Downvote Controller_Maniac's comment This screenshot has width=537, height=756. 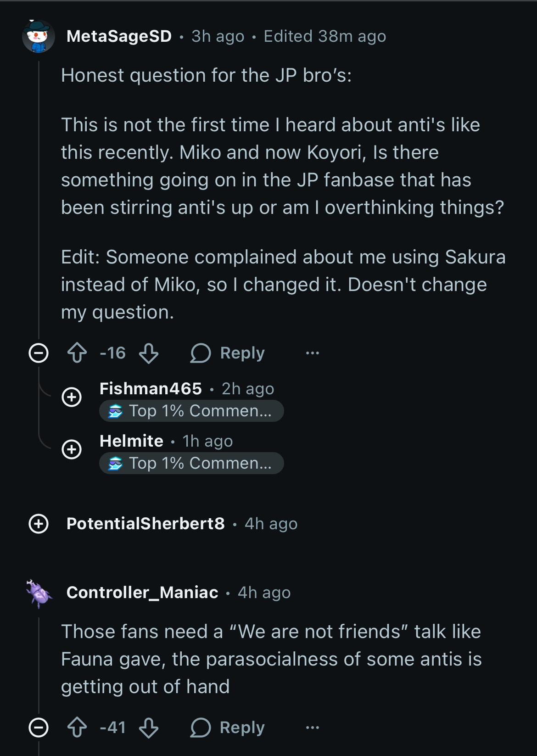point(149,728)
